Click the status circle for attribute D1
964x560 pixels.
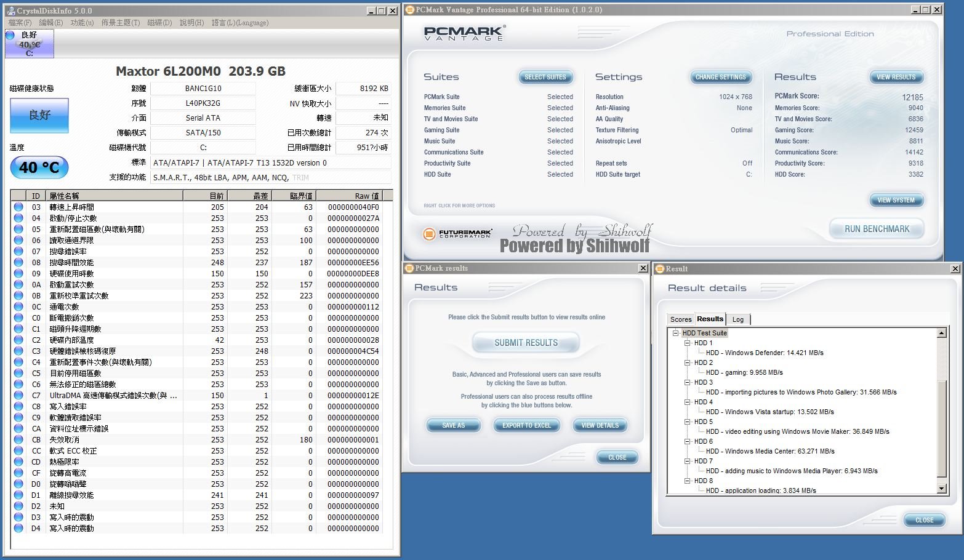click(x=18, y=495)
